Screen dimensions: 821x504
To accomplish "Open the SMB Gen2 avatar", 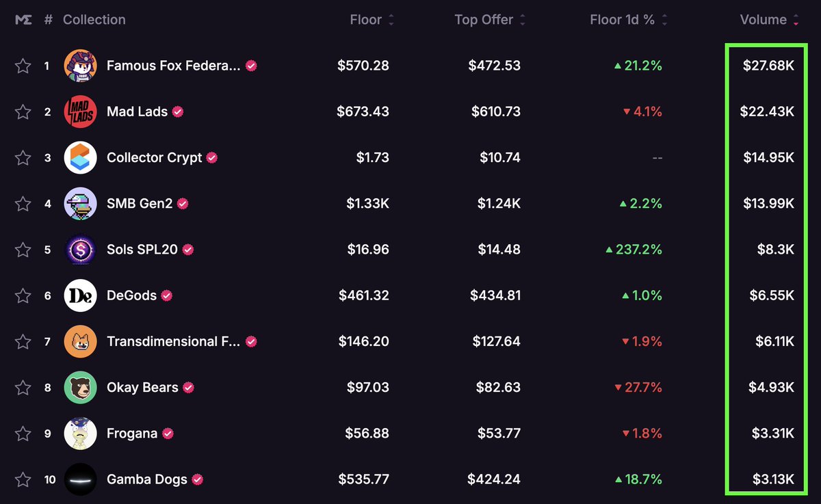I will tap(81, 203).
